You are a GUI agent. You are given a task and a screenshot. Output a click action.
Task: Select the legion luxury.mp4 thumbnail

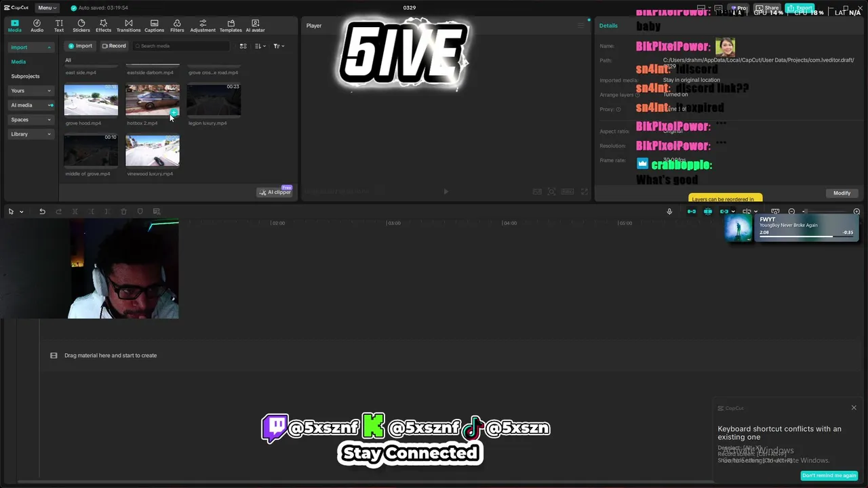coord(214,100)
